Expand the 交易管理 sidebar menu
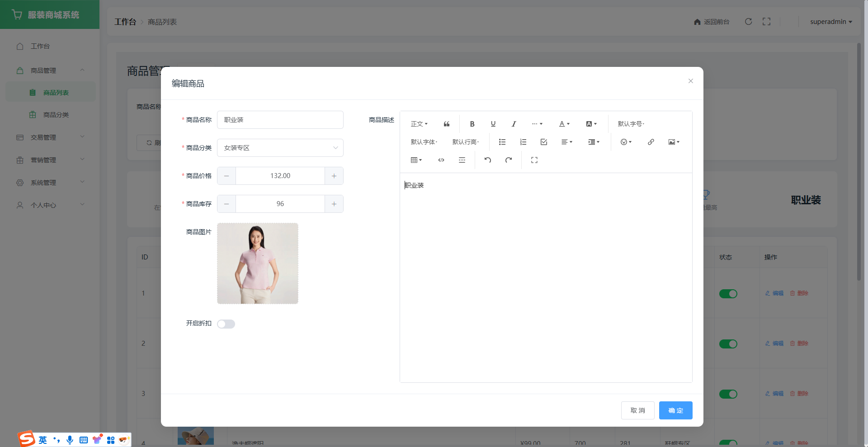This screenshot has height=447, width=868. pyautogui.click(x=50, y=137)
